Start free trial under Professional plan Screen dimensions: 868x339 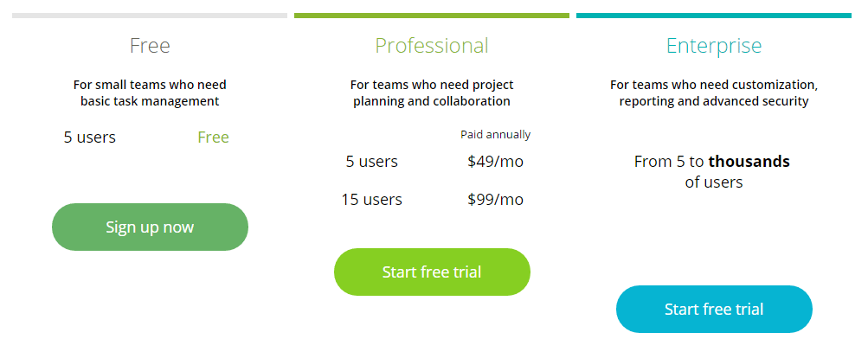[432, 272]
